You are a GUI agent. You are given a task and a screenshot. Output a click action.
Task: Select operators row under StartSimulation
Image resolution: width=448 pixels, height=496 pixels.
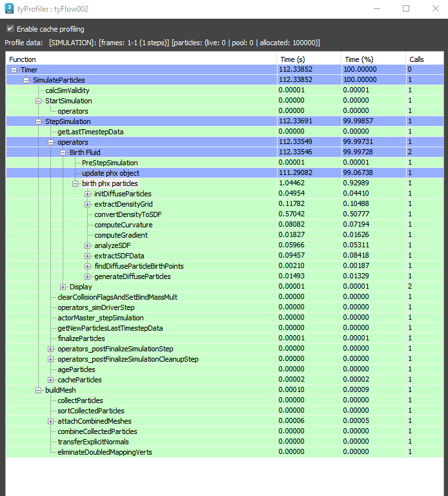coord(225,111)
